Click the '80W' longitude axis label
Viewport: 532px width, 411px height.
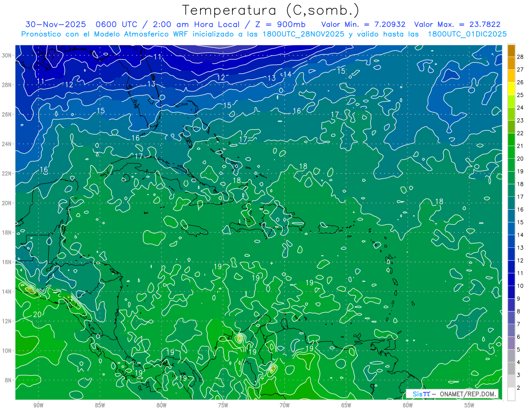pyautogui.click(x=161, y=405)
